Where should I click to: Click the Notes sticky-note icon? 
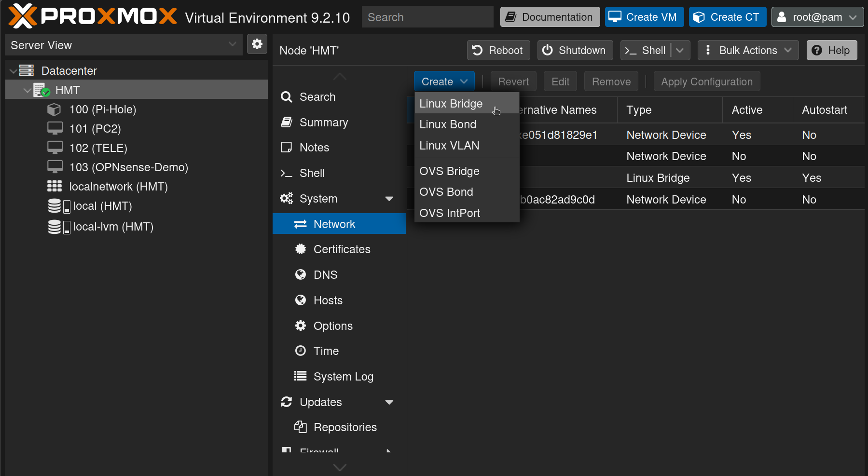pyautogui.click(x=287, y=147)
